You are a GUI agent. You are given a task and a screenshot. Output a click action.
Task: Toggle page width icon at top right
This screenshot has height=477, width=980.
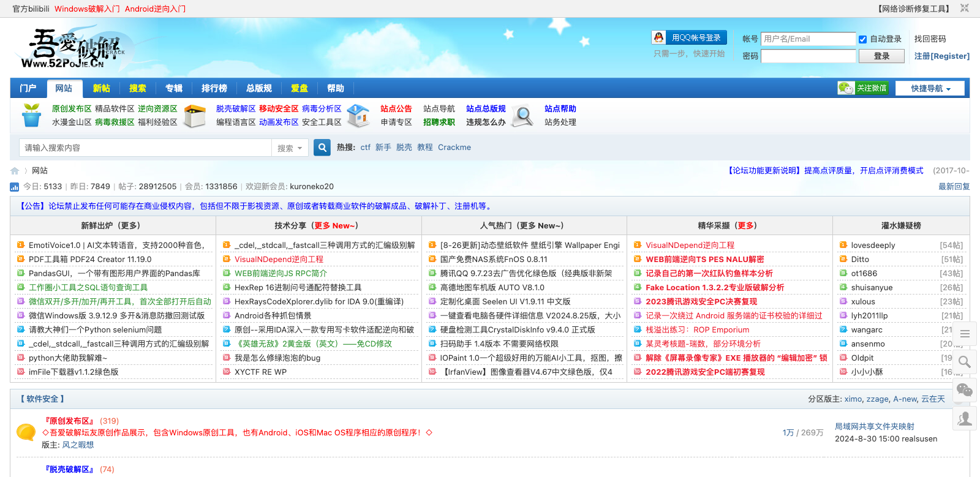tap(965, 9)
